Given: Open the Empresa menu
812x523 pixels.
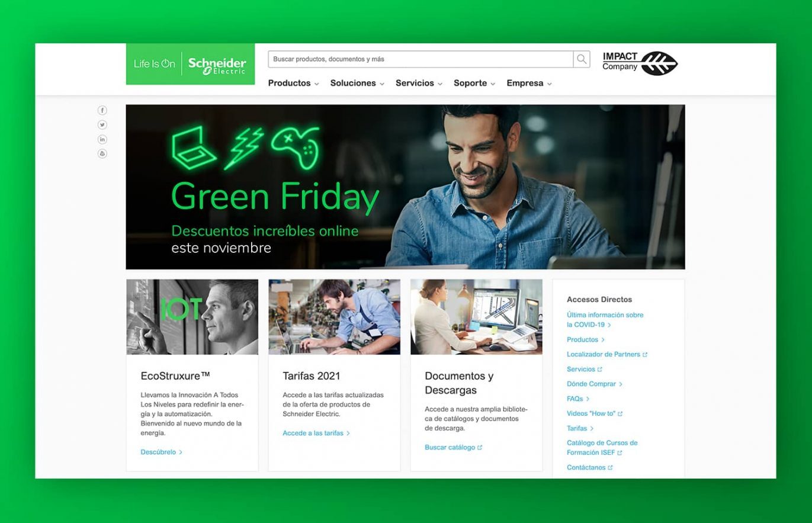Looking at the screenshot, I should pyautogui.click(x=529, y=84).
